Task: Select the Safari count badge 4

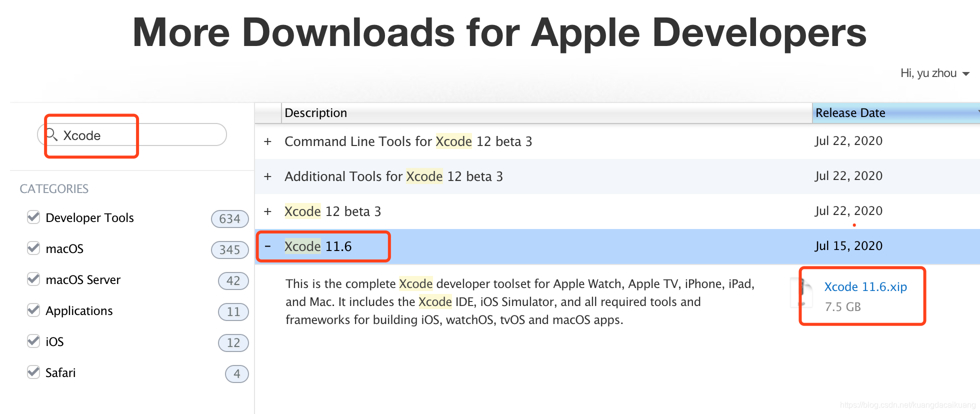Action: point(237,374)
